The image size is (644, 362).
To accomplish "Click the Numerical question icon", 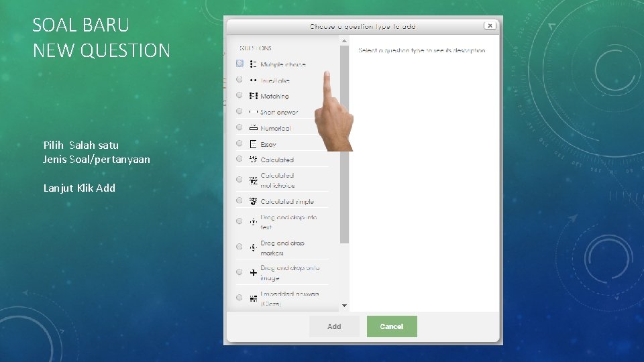I will coord(254,127).
